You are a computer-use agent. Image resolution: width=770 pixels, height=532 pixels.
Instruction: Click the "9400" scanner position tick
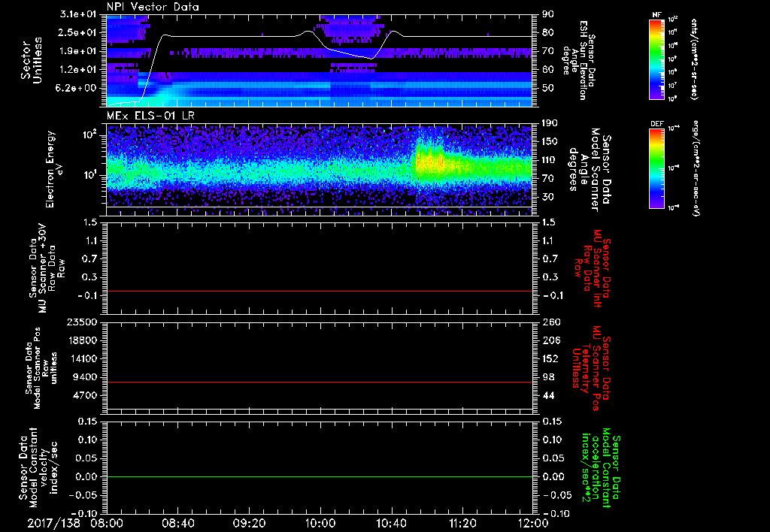(86, 377)
